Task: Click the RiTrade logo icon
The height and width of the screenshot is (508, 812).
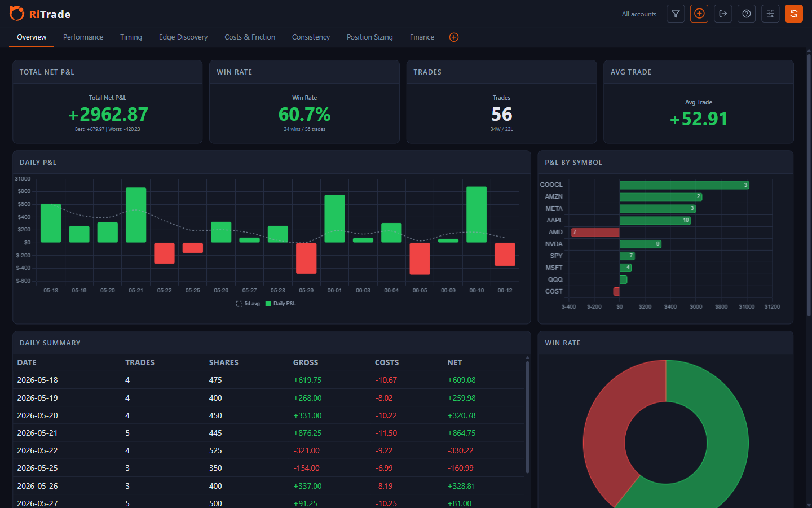Action: [17, 14]
